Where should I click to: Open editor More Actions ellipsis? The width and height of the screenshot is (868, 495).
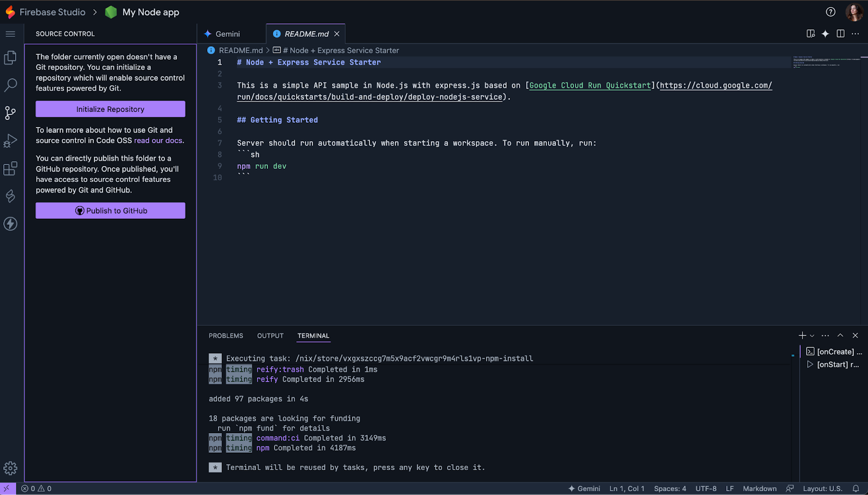(x=856, y=34)
